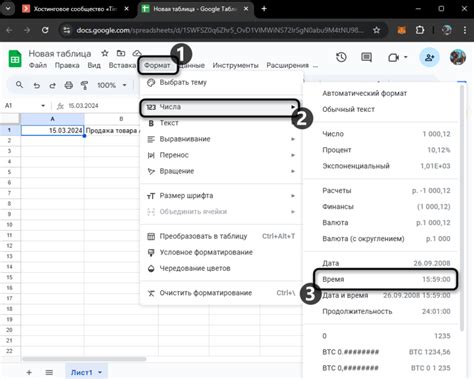
Task: Click the move to folder icon
Action: 121,53
